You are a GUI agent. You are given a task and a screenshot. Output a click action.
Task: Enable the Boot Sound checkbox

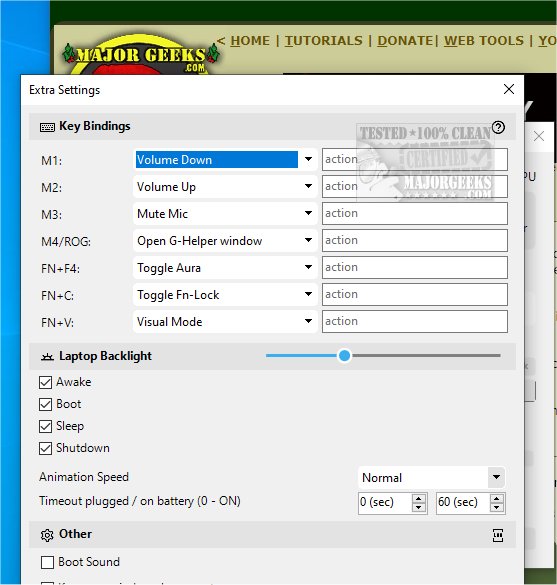[x=47, y=563]
